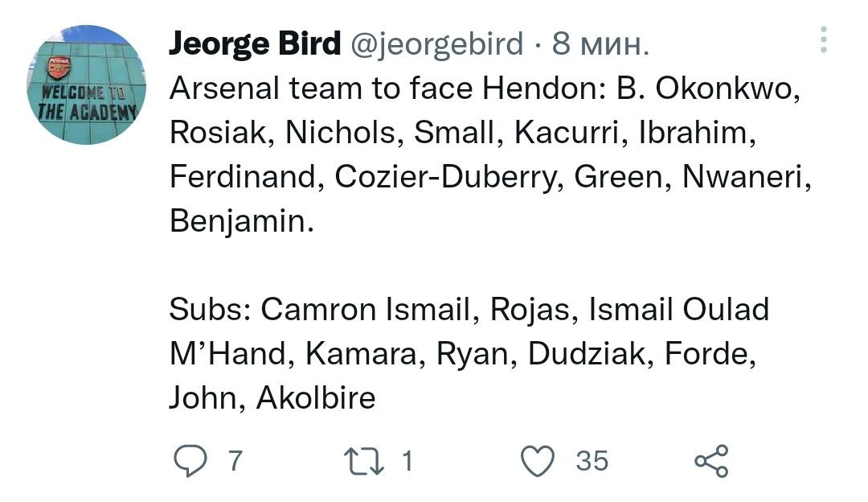Open the share icon options

point(711,461)
